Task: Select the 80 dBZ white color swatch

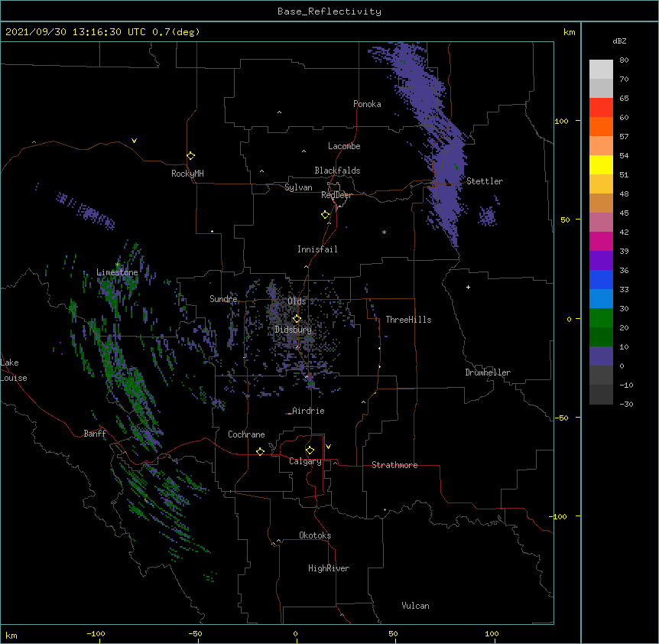Action: coord(601,70)
